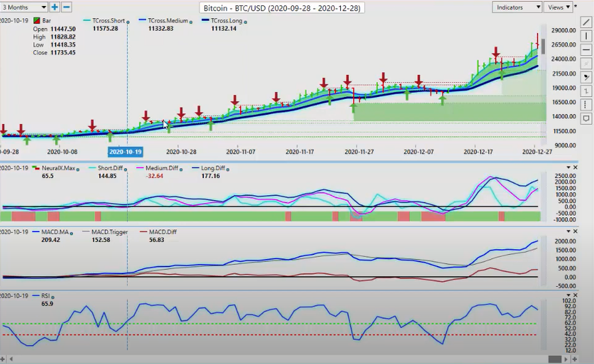Toggle the MACD.MA indicator dot
Viewport: 594px width, 364px height.
coord(71,233)
